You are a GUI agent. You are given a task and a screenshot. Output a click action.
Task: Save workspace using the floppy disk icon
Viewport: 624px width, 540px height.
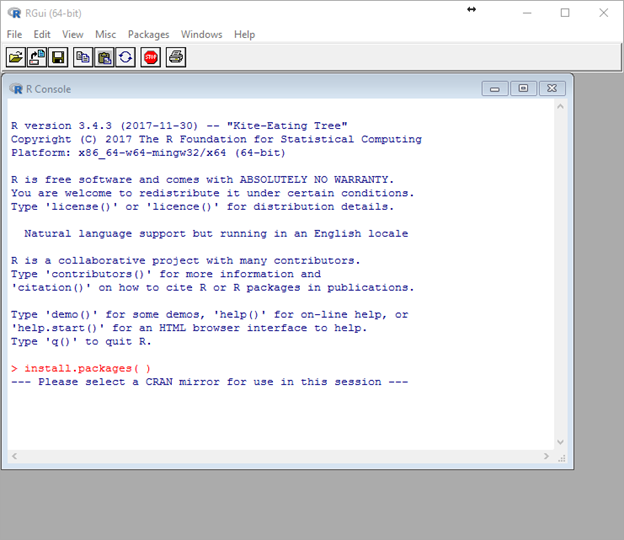58,57
